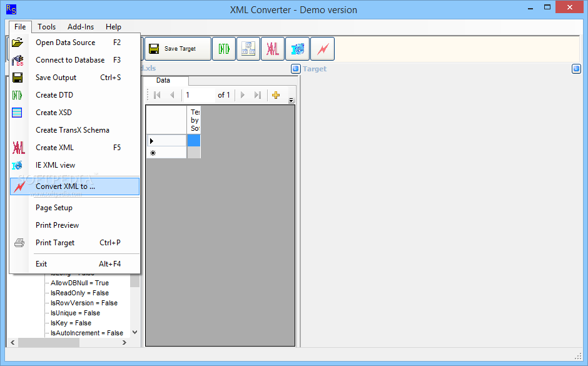Click the green DTD toolbar icon

click(224, 49)
